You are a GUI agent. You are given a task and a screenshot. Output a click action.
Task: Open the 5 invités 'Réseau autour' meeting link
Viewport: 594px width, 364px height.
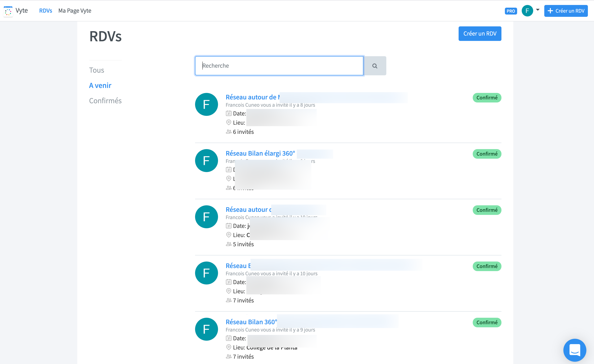(248, 210)
